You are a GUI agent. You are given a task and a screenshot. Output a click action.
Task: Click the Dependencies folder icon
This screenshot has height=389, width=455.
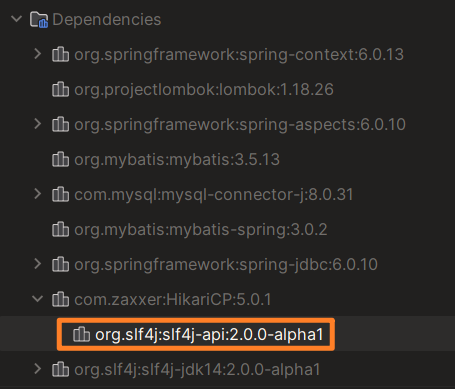click(39, 19)
